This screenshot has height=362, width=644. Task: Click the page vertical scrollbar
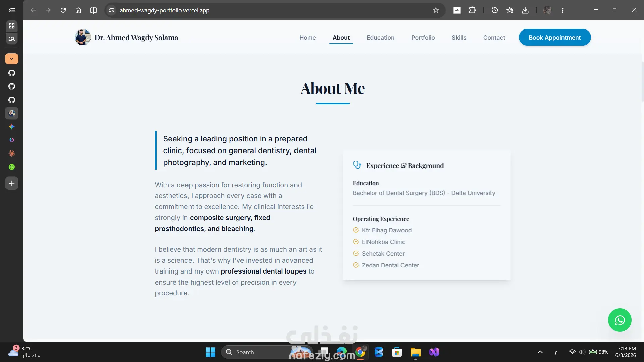(x=642, y=81)
